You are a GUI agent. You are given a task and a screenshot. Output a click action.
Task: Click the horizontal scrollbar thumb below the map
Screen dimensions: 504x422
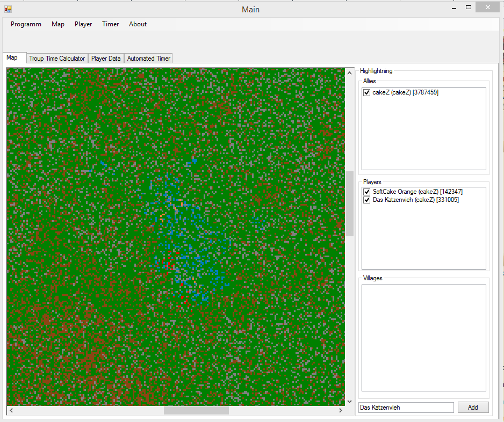196,410
